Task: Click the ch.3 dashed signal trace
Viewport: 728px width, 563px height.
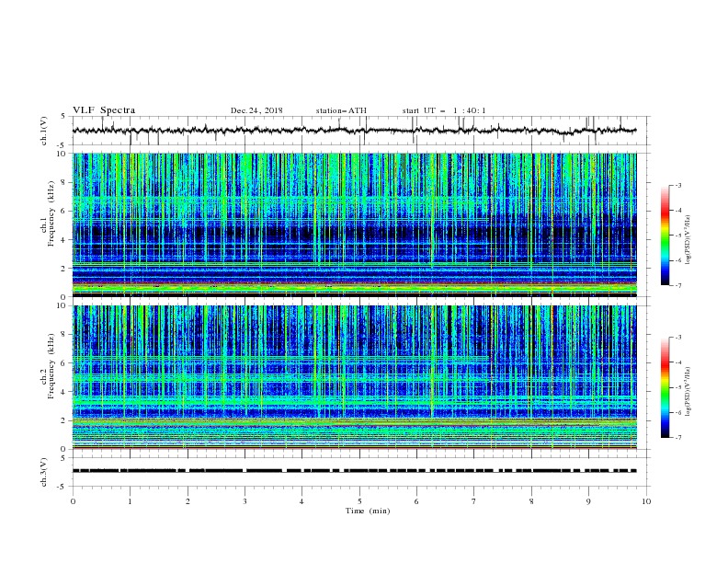Action: [x=355, y=471]
